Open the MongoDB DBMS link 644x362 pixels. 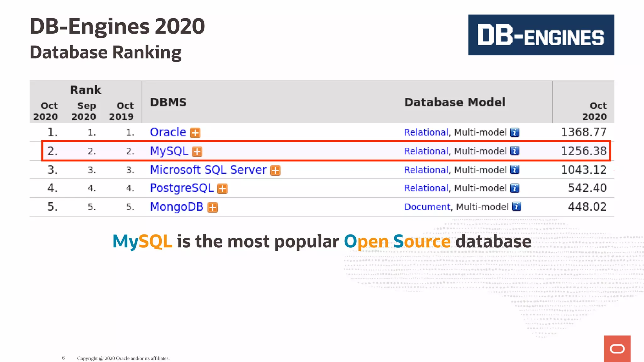tap(177, 207)
